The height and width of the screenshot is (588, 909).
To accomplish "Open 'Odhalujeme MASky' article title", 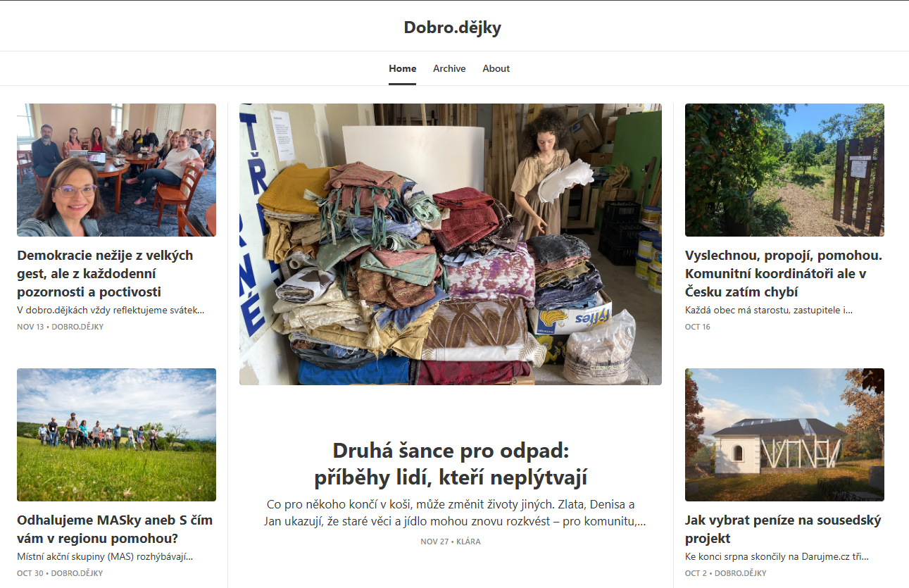I will click(x=115, y=530).
